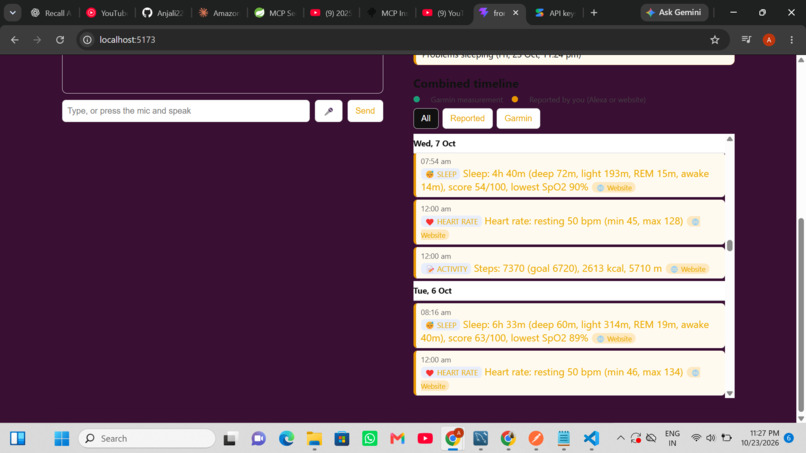Click the browser Forward button
The image size is (806, 453).
[x=37, y=40]
